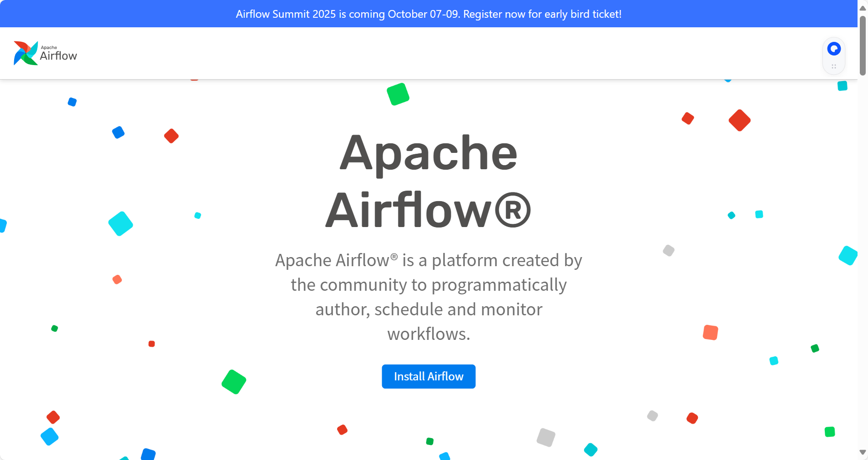This screenshot has width=868, height=460.
Task: Open the Airflow Summit 2025 banner announcement
Action: [x=429, y=14]
